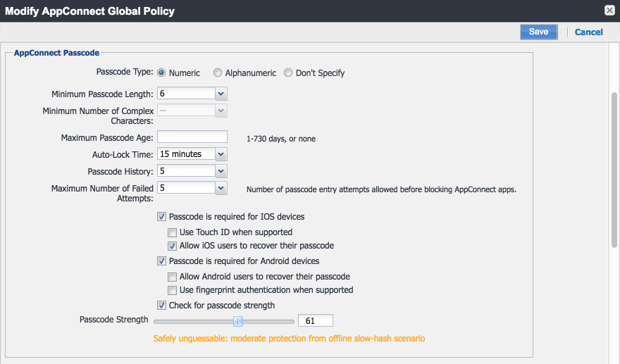
Task: Open Auto-Lock Time dropdown
Action: point(221,154)
